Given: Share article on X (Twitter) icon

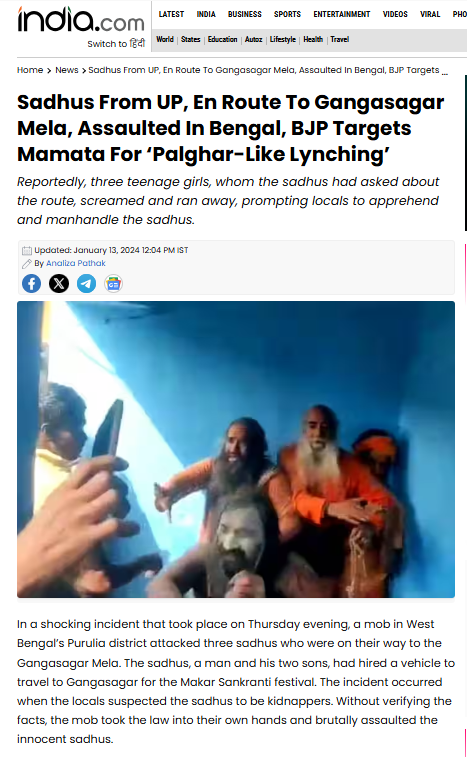Looking at the screenshot, I should click(x=59, y=283).
